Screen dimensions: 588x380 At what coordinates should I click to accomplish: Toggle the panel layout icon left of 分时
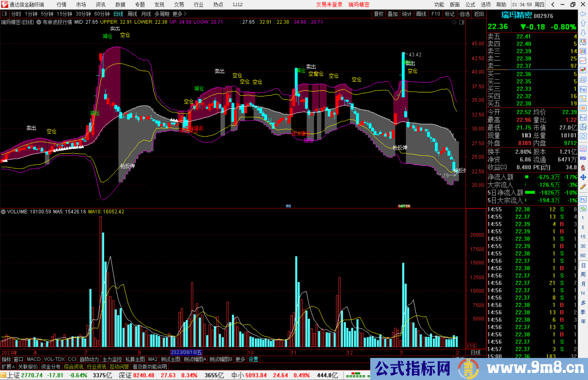click(x=5, y=14)
